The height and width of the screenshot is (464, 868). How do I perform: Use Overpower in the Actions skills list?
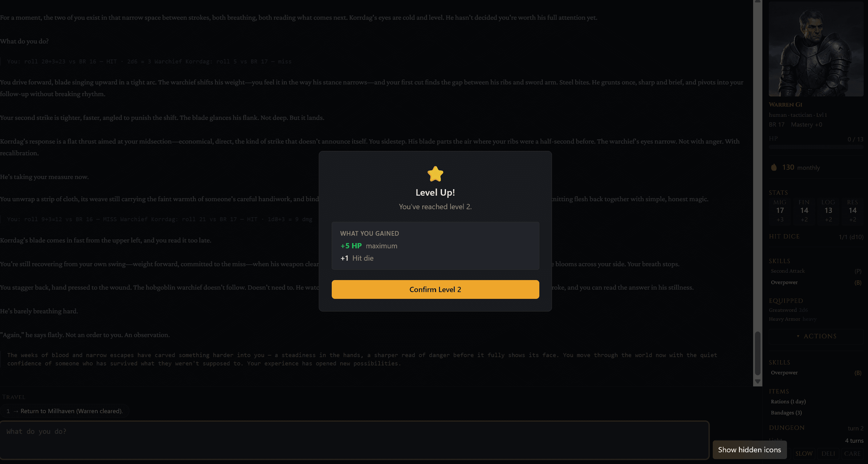[x=816, y=373]
